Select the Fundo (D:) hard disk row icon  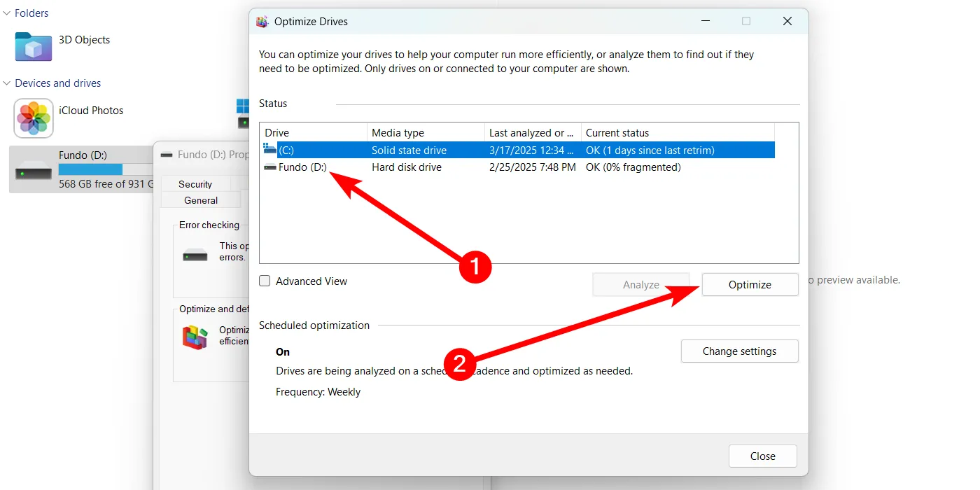[x=270, y=167]
